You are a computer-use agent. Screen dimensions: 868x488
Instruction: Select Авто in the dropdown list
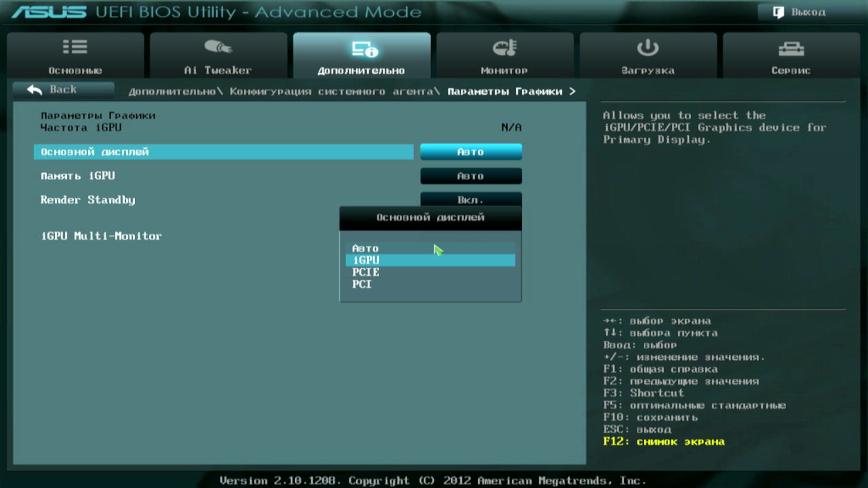[365, 249]
